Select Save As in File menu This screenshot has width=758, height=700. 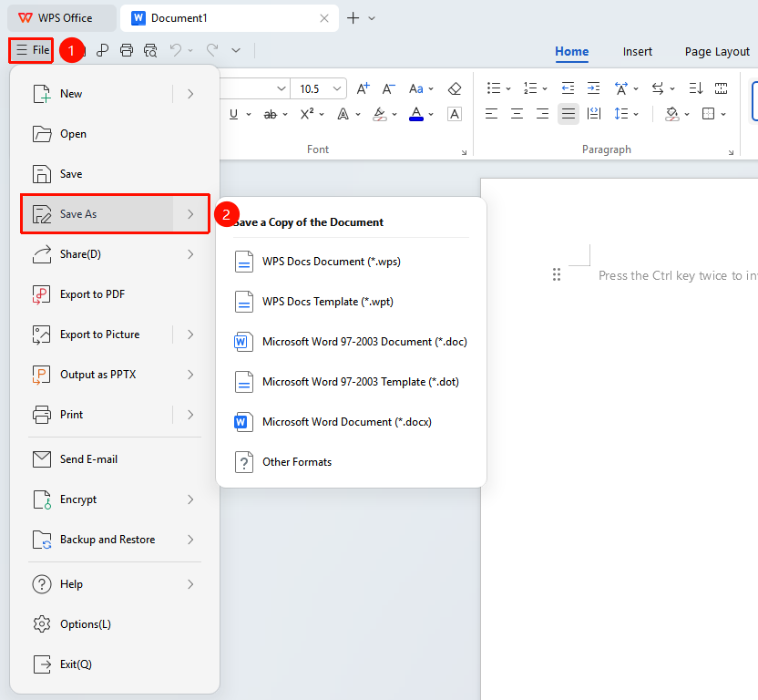click(115, 214)
